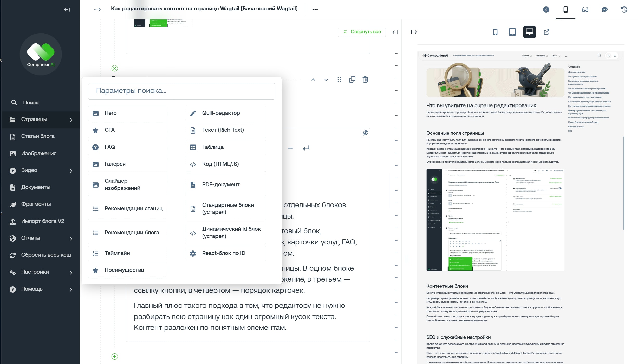Open the Решения menu in preview
638x364 pixels.
(x=542, y=56)
